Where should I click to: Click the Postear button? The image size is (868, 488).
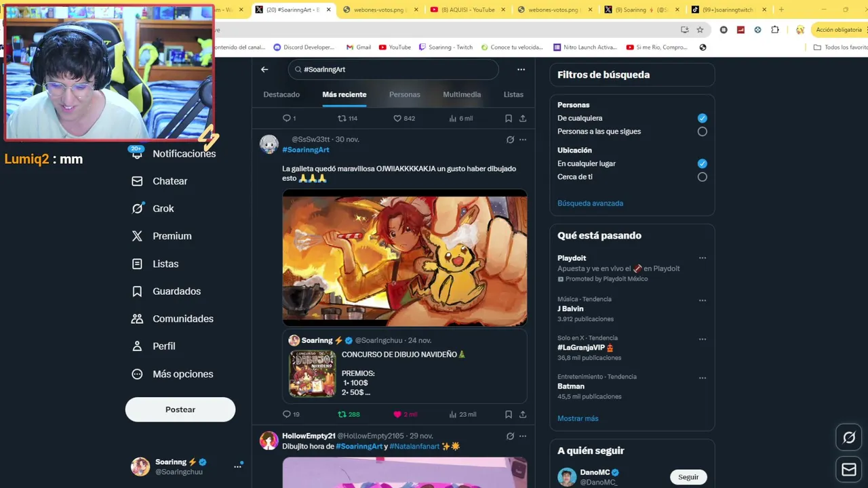(180, 409)
